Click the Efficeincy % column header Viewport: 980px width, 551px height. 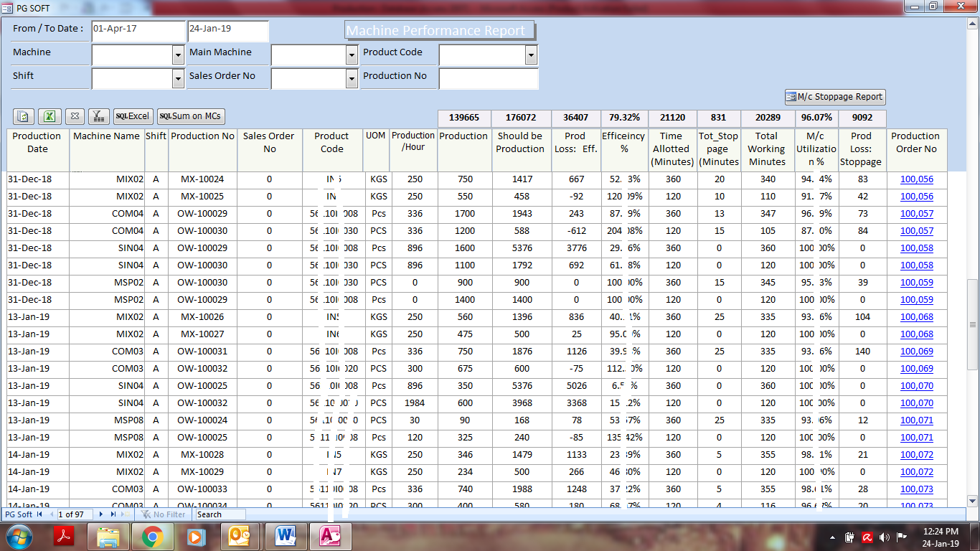pyautogui.click(x=624, y=150)
